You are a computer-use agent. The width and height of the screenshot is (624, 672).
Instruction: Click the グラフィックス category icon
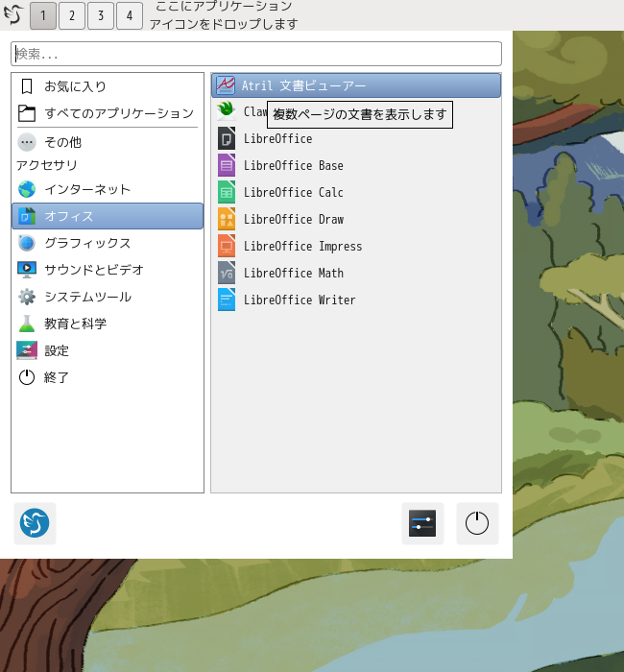(x=27, y=243)
